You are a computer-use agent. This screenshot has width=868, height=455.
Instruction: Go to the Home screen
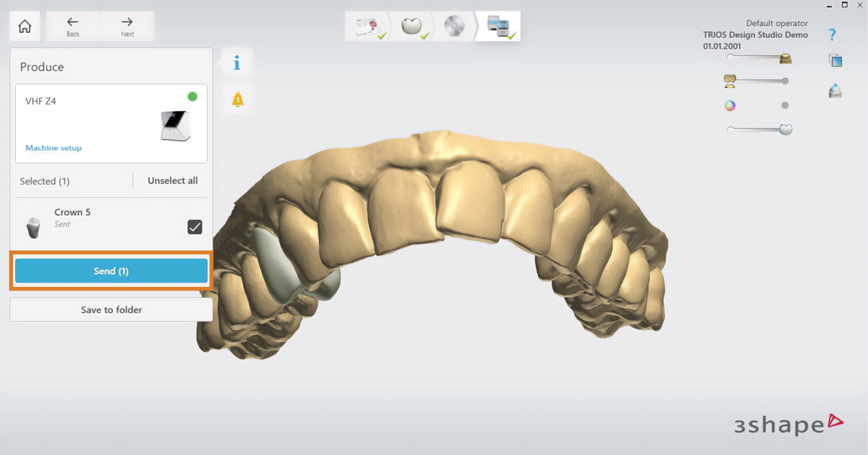coord(25,26)
